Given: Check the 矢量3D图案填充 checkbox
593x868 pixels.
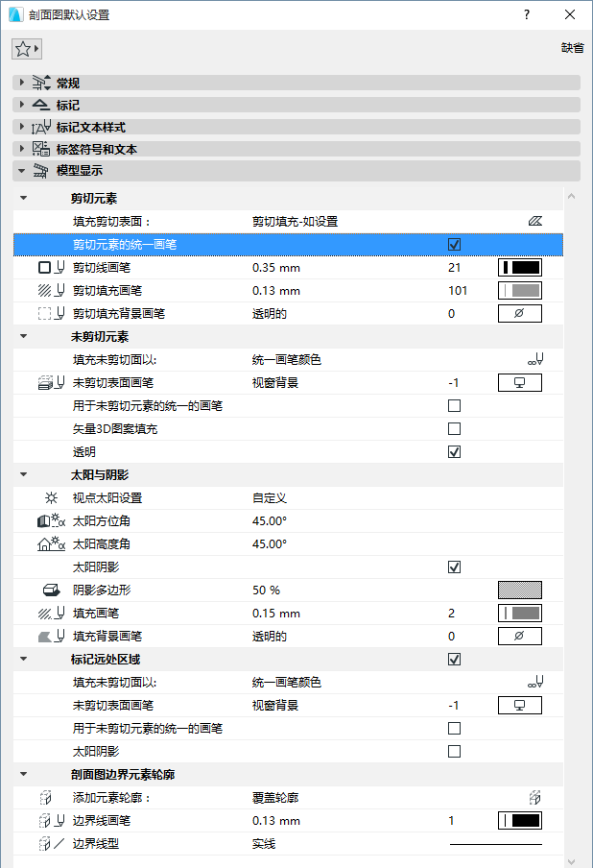Looking at the screenshot, I should (x=454, y=429).
